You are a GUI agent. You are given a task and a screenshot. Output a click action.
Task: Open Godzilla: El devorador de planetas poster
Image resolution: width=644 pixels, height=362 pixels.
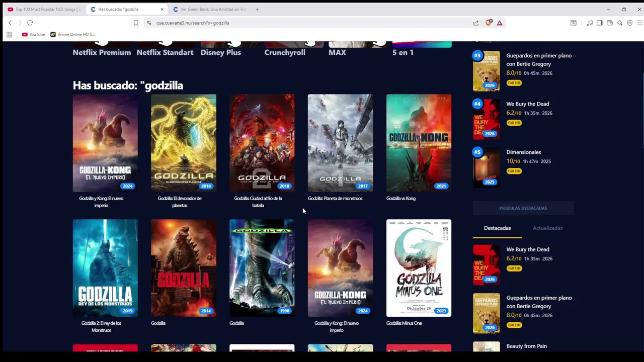pyautogui.click(x=184, y=143)
